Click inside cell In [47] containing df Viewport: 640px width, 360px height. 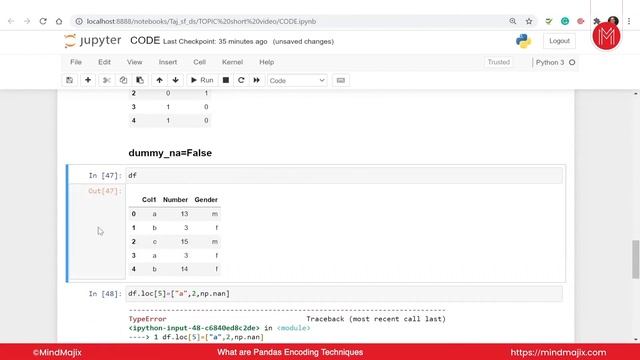pos(344,176)
